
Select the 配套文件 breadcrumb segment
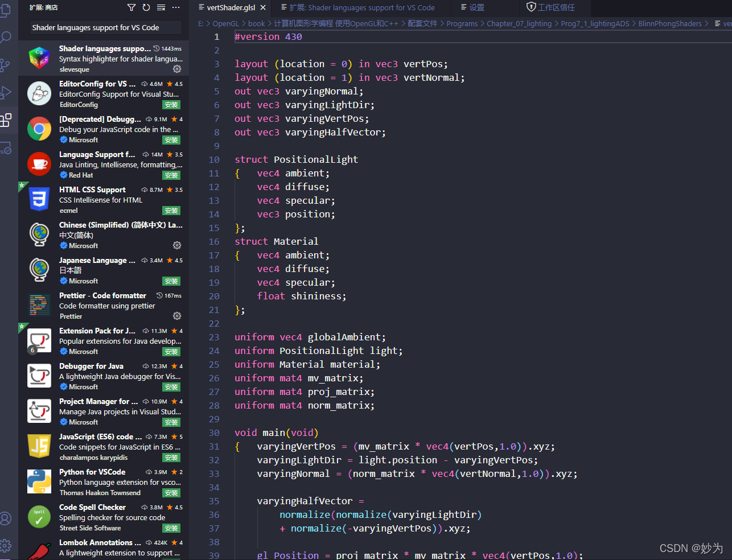pyautogui.click(x=422, y=23)
